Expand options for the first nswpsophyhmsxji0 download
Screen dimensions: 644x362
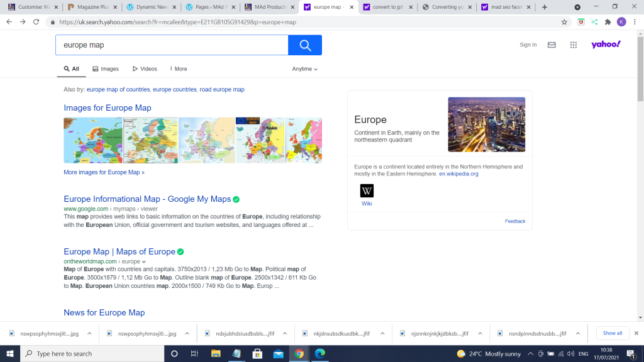pos(89,334)
